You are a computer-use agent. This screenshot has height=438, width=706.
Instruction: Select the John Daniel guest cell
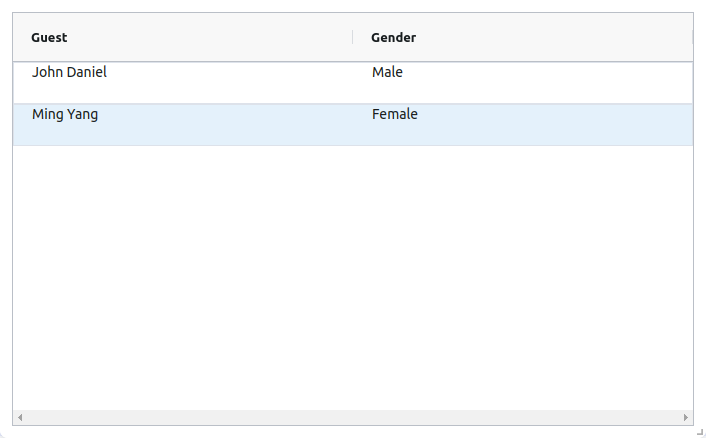tap(69, 73)
